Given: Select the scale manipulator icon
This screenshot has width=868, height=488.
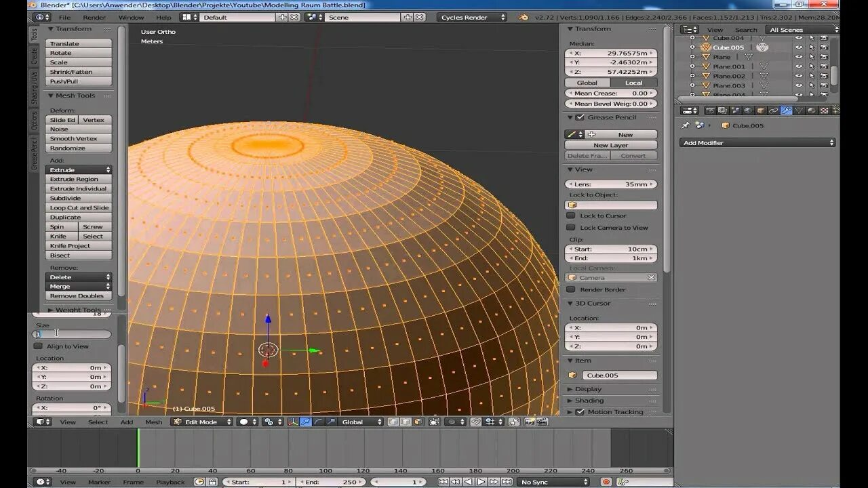Looking at the screenshot, I should (x=331, y=422).
